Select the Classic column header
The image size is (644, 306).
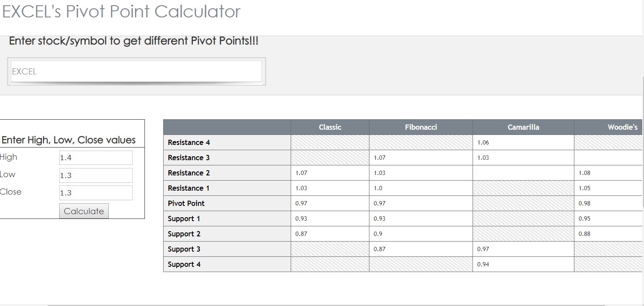330,127
